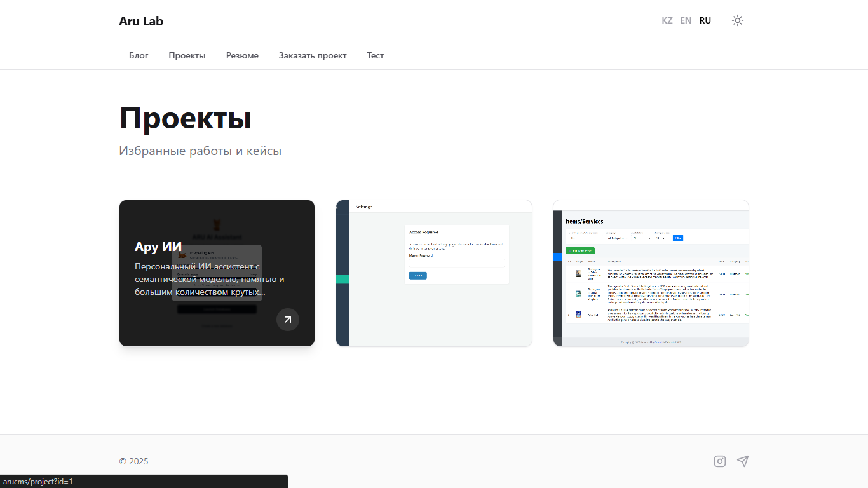Screen dimensions: 868x488
Task: Click the large Проекты page heading
Action: coord(185,118)
